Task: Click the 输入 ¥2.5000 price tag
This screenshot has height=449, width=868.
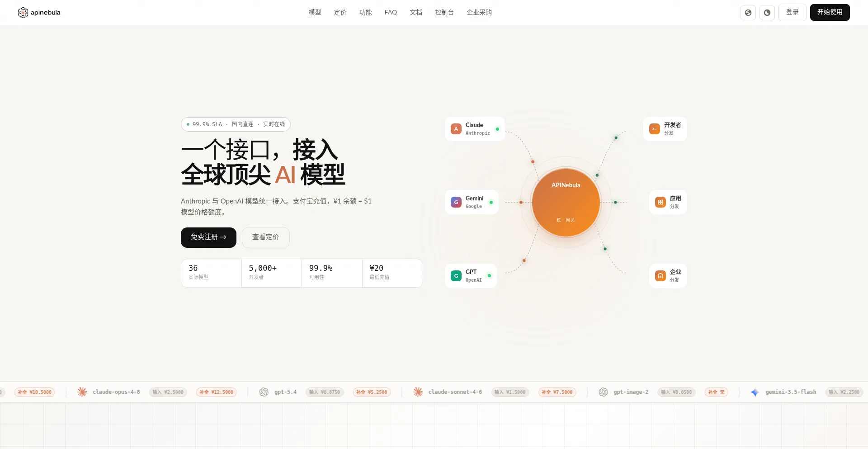Action: (168, 392)
